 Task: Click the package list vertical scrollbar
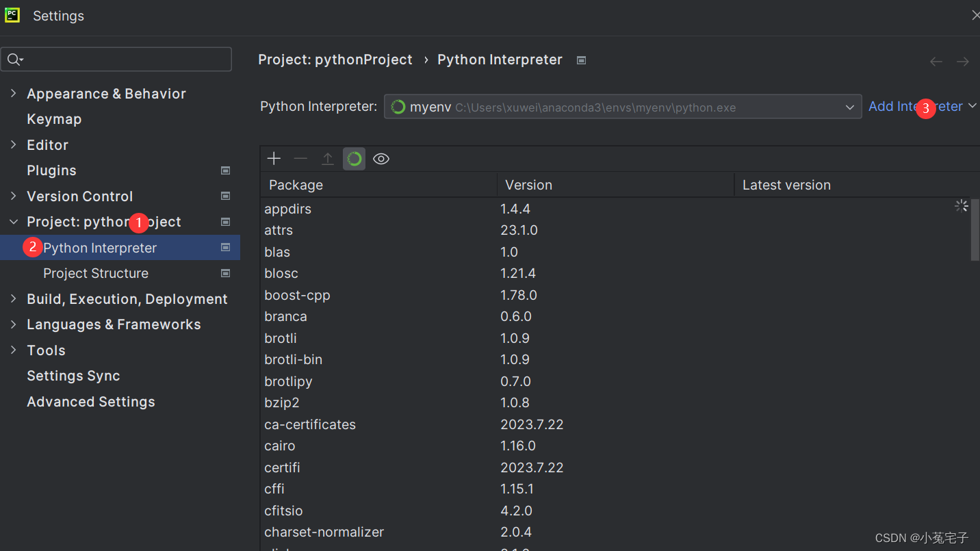pyautogui.click(x=975, y=229)
